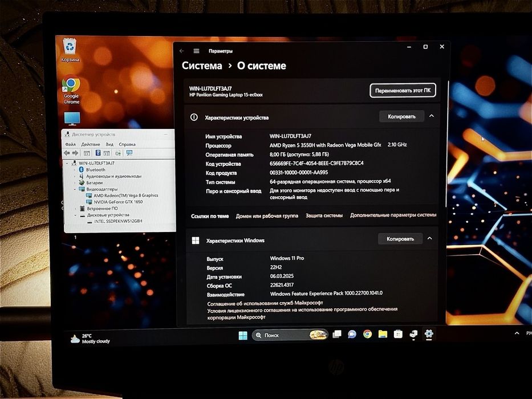Screen dimensions: 532x399
Task: Copy device specs with Копировать button
Action: 402,116
